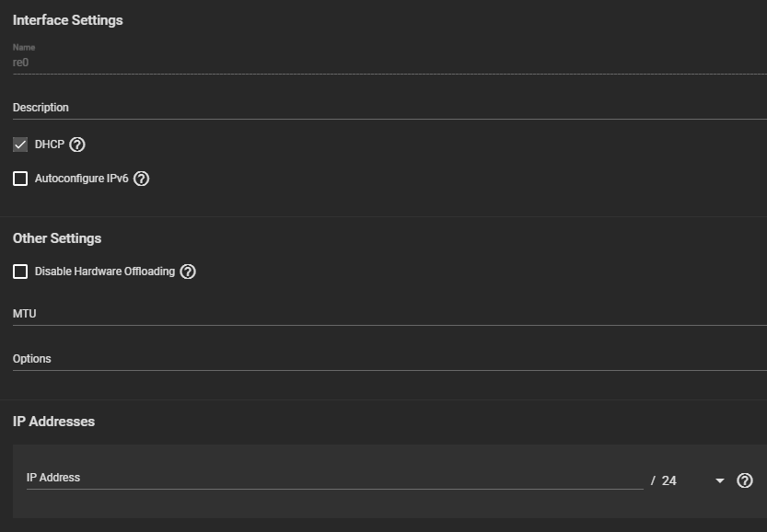Expand the netmask dropdown arrow
The image size is (767, 532).
719,481
